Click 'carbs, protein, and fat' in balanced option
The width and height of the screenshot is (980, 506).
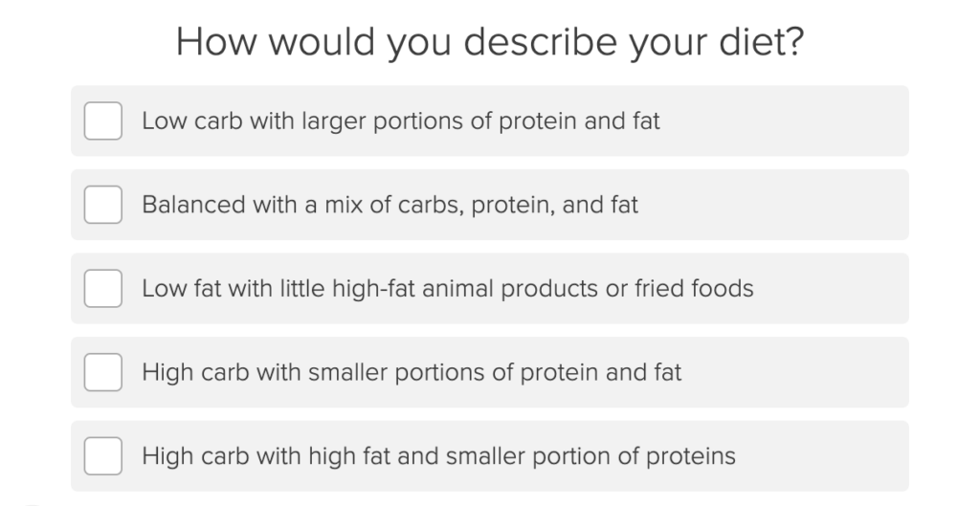click(518, 205)
